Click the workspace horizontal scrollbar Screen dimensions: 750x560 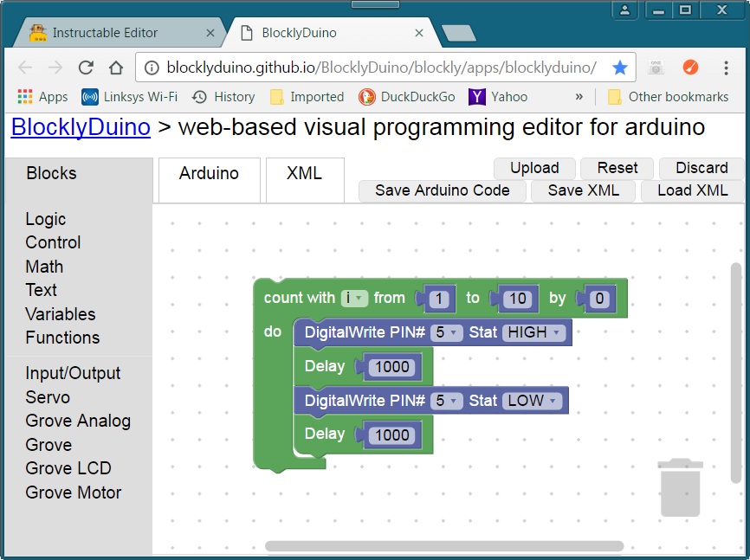coord(444,545)
